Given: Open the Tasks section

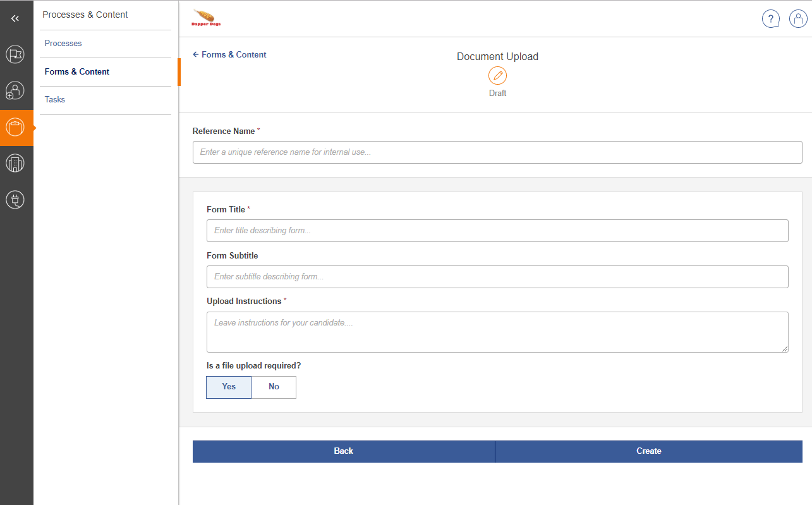Looking at the screenshot, I should pos(54,99).
